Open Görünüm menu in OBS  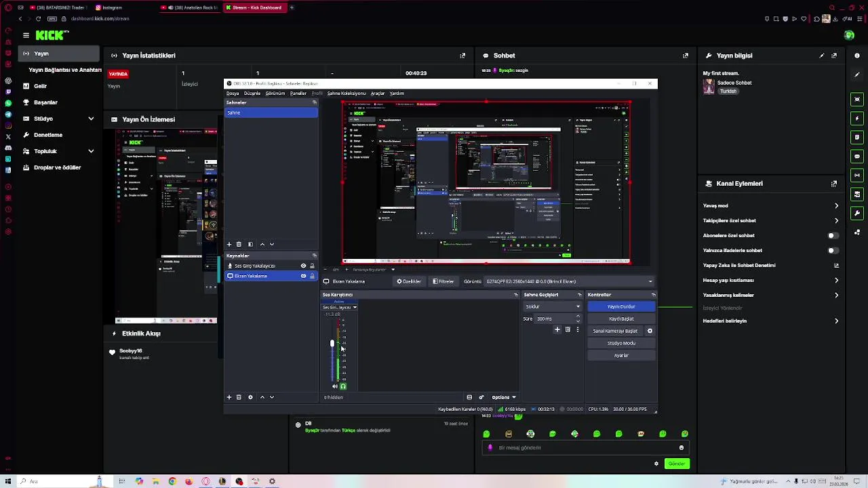275,94
